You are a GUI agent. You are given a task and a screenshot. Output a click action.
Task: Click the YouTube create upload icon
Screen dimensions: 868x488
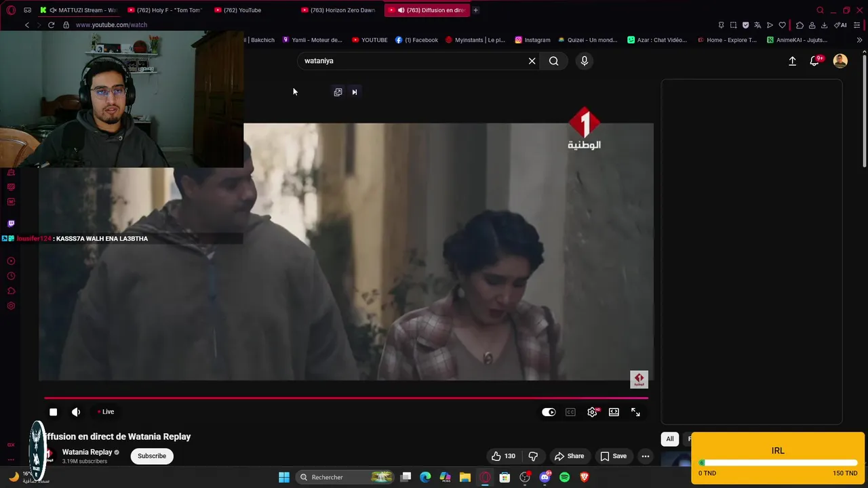point(792,61)
